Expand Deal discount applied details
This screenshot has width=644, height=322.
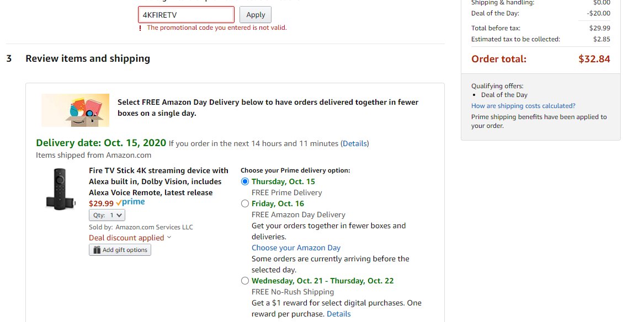[x=126, y=238]
